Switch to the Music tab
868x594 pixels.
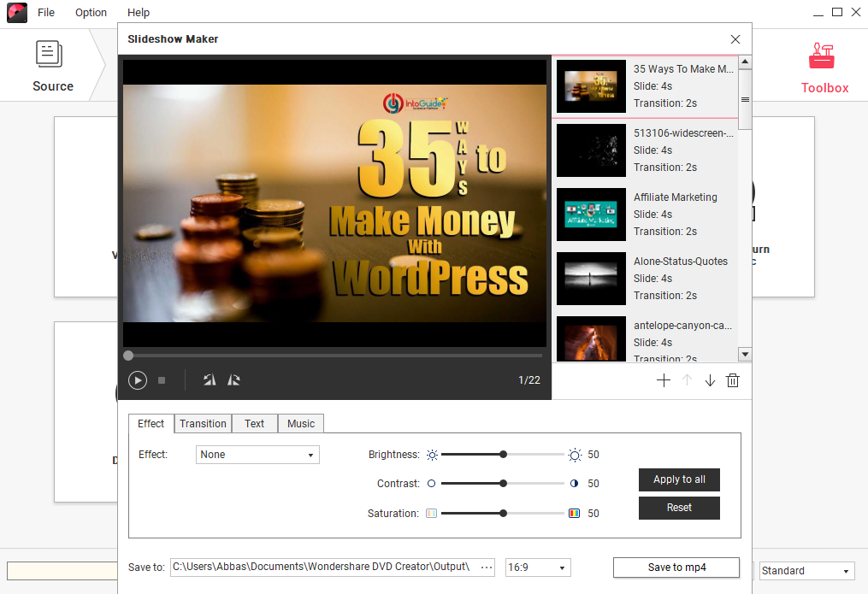click(x=301, y=424)
